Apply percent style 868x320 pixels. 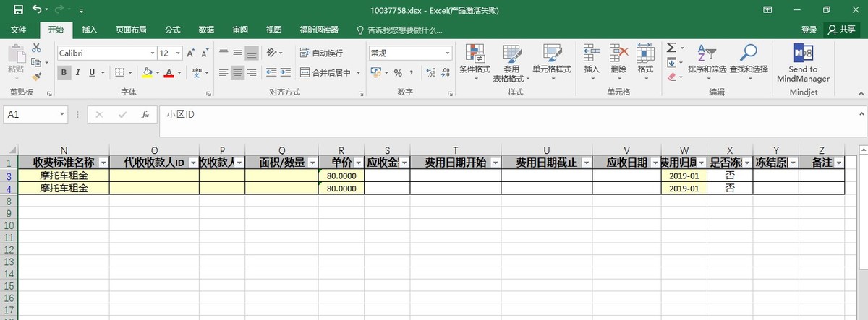click(398, 73)
